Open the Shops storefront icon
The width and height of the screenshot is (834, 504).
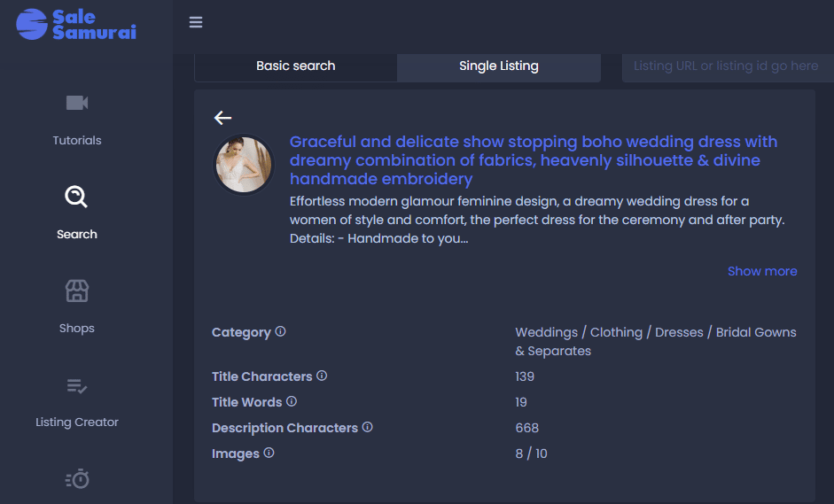tap(77, 291)
